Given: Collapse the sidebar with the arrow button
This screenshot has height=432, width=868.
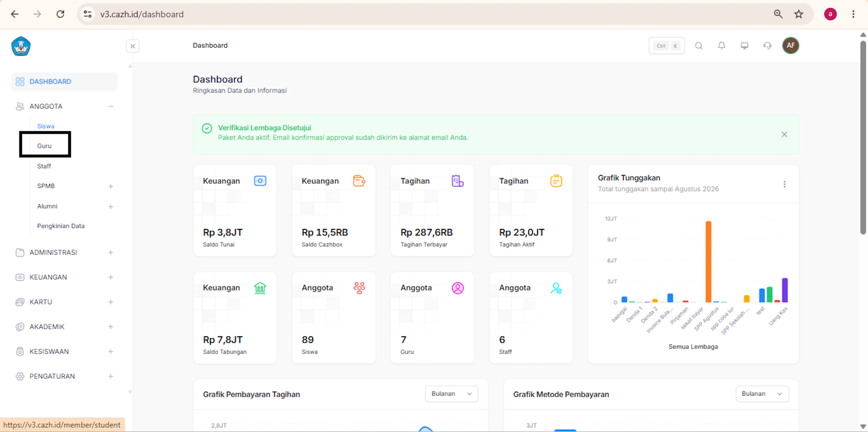Looking at the screenshot, I should point(133,46).
